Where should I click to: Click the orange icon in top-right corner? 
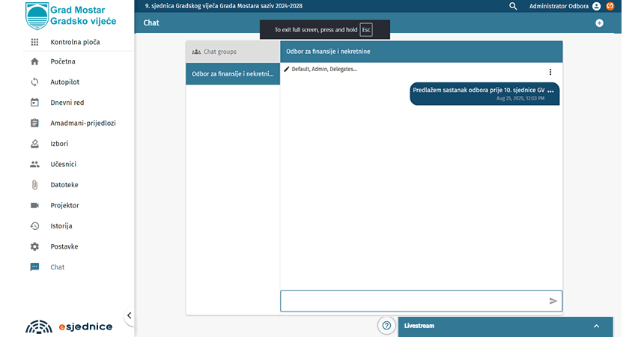(x=610, y=6)
